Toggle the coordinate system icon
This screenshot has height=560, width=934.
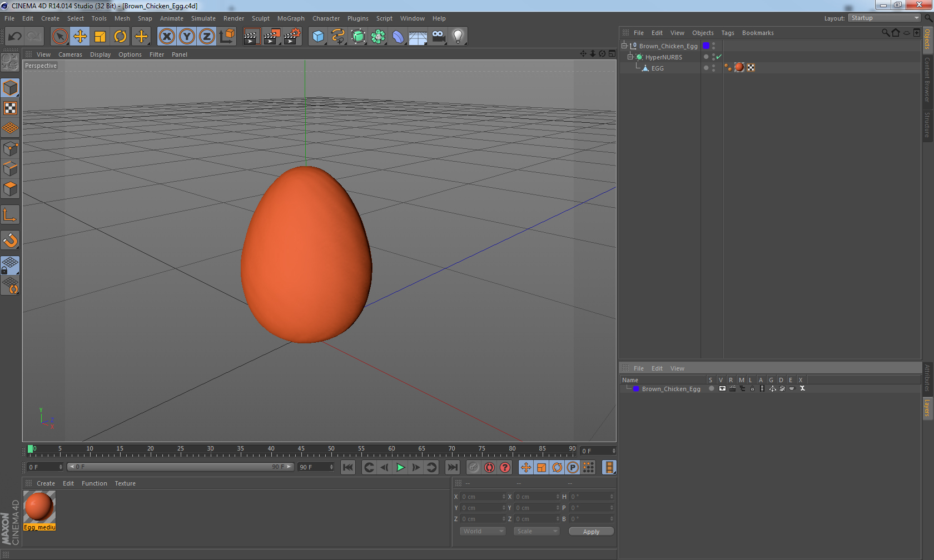coord(227,37)
